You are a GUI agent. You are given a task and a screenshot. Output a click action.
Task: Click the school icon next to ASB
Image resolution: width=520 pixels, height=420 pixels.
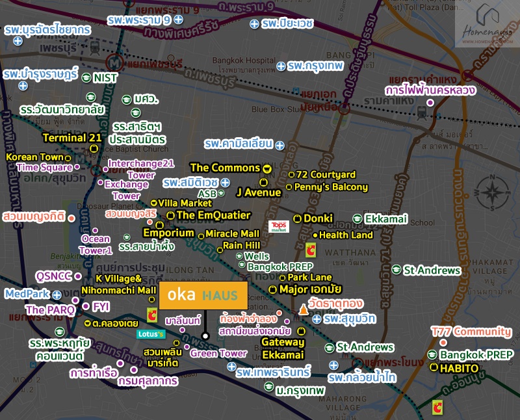coord(221,192)
